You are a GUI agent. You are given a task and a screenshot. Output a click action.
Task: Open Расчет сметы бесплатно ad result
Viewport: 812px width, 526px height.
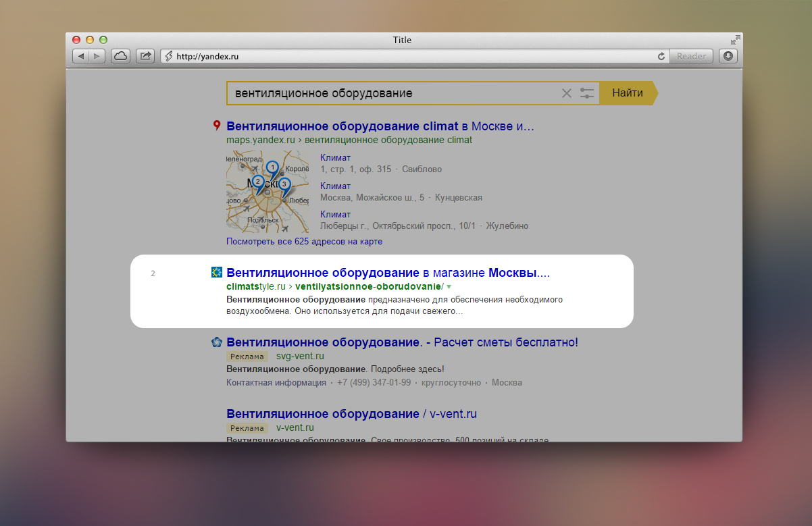[x=403, y=343]
